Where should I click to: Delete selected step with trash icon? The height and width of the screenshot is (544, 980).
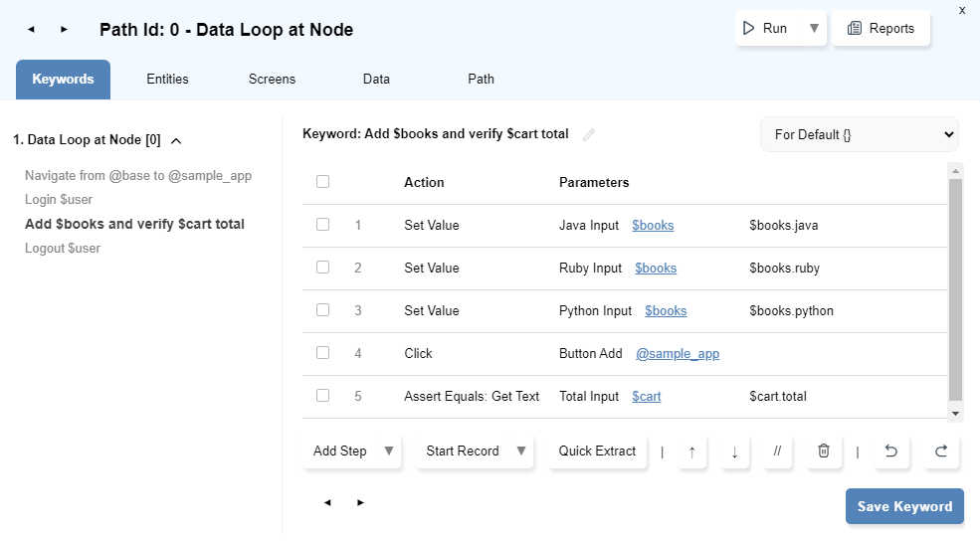click(x=823, y=452)
